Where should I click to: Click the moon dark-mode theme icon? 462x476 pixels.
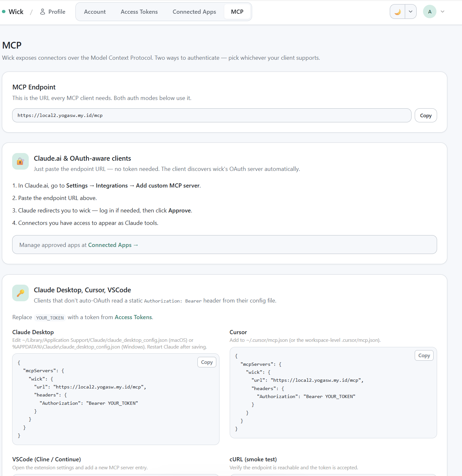397,12
